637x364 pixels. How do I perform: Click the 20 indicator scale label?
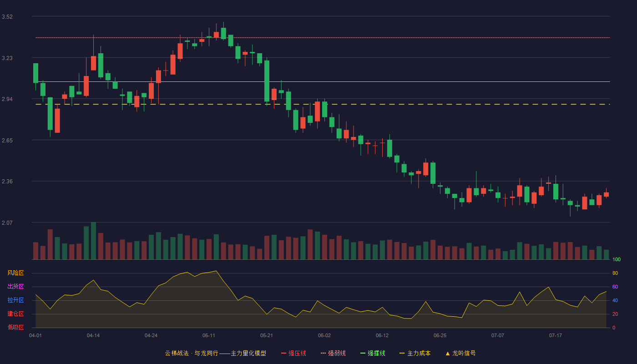[x=615, y=314]
